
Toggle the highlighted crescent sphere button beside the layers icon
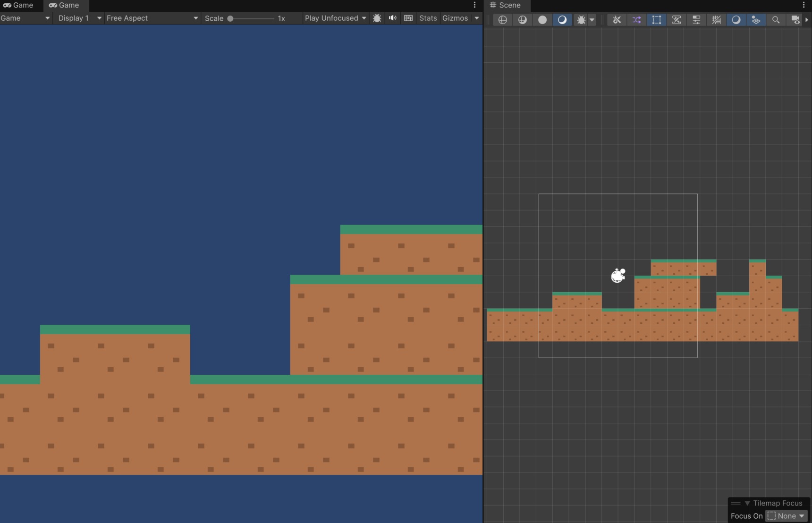click(x=736, y=20)
